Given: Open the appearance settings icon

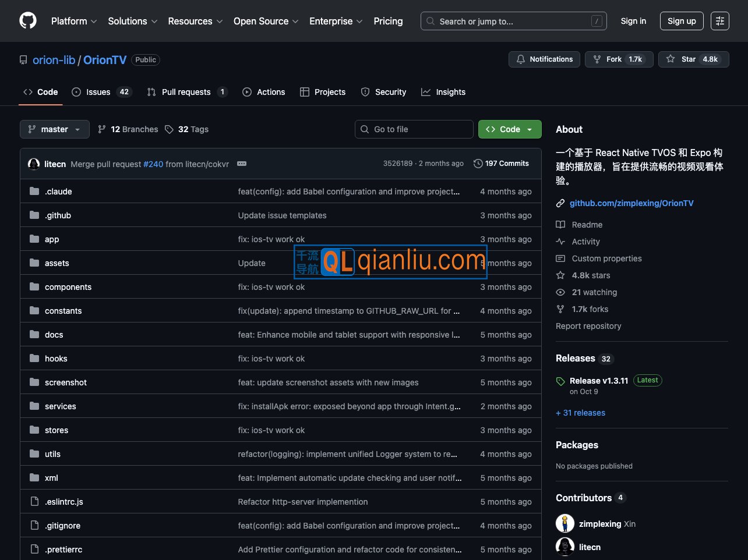Looking at the screenshot, I should [x=720, y=21].
